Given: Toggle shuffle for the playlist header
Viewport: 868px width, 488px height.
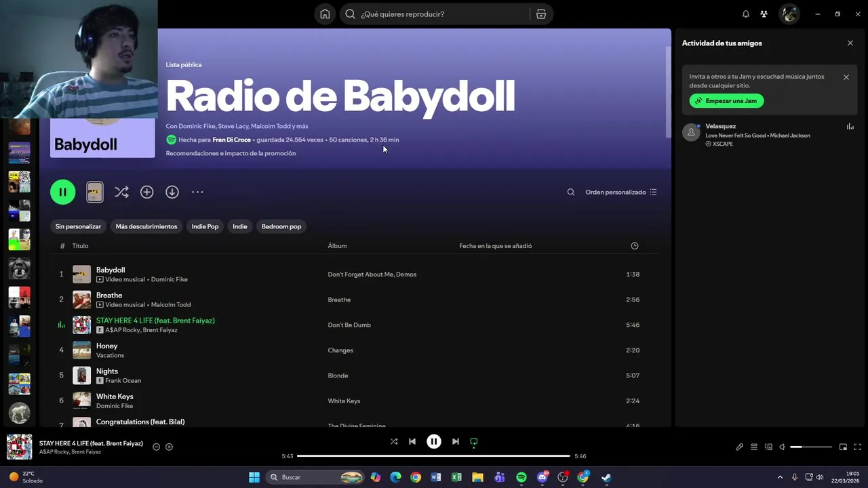Looking at the screenshot, I should coord(121,192).
